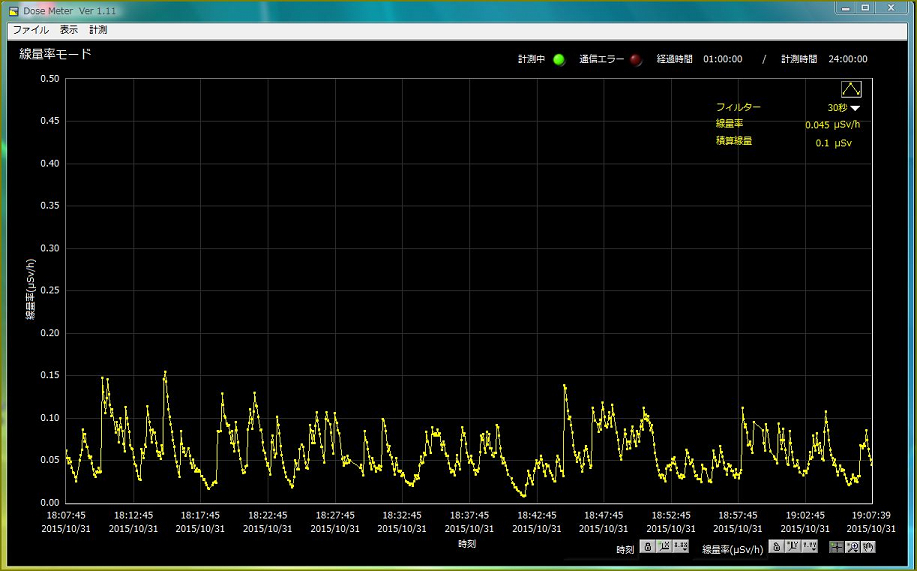The width and height of the screenshot is (917, 571).
Task: Open the dose rate axis format options
Action: click(x=809, y=547)
